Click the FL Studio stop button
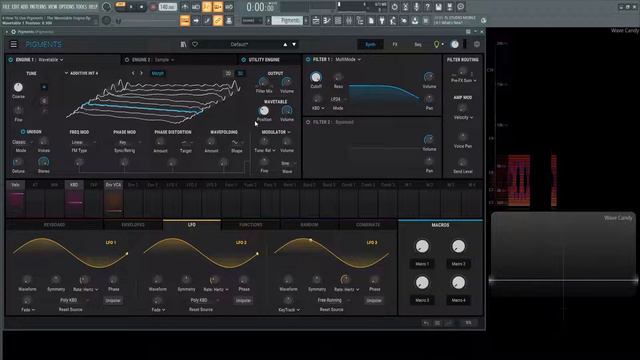Viewport: 640px width, 360px height. (x=142, y=7)
